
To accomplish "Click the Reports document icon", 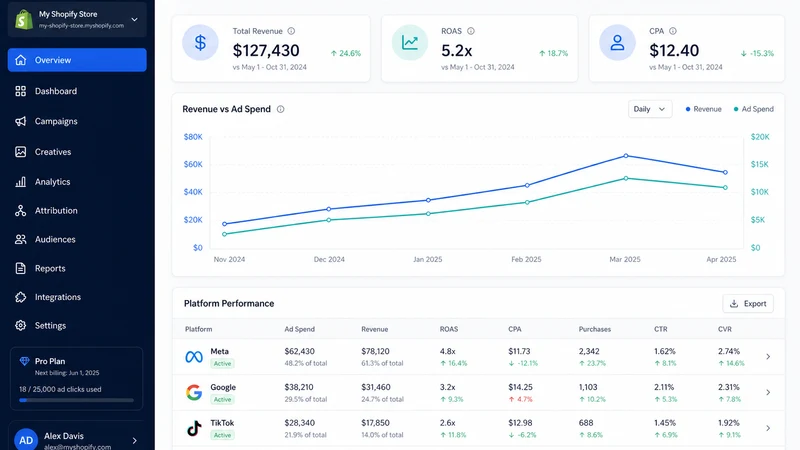I will [20, 268].
